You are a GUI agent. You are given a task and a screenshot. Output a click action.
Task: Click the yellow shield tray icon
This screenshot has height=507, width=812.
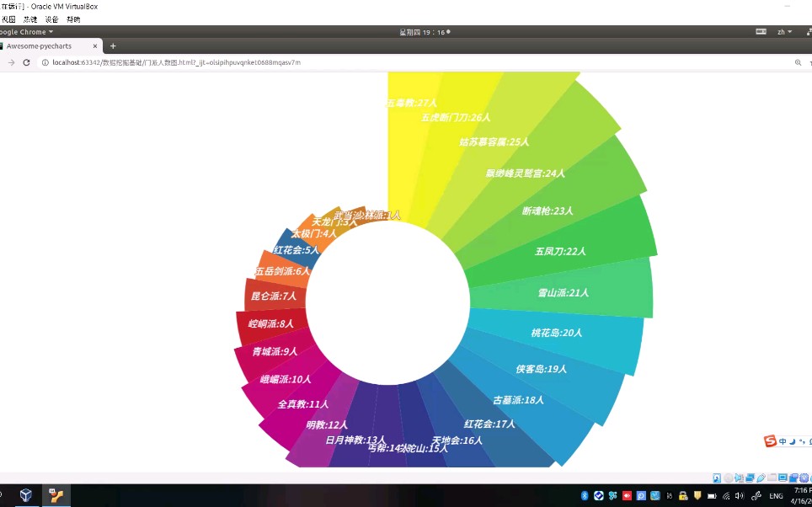[697, 495]
